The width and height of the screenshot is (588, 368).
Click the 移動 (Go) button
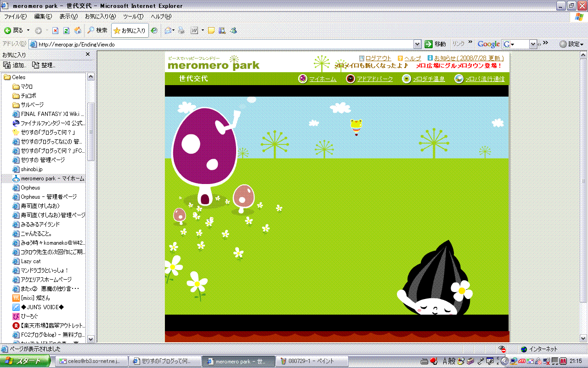click(435, 44)
